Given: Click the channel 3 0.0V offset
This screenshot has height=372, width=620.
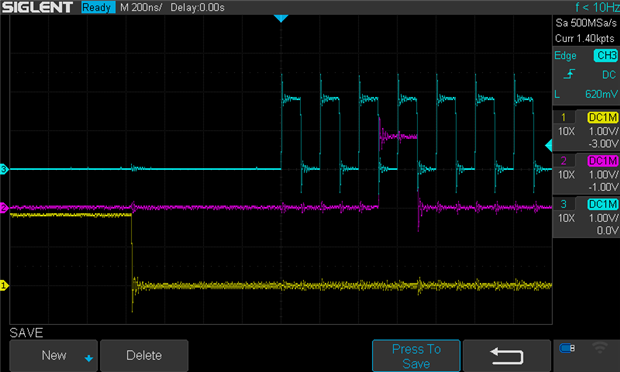Looking at the screenshot, I should (x=608, y=230).
